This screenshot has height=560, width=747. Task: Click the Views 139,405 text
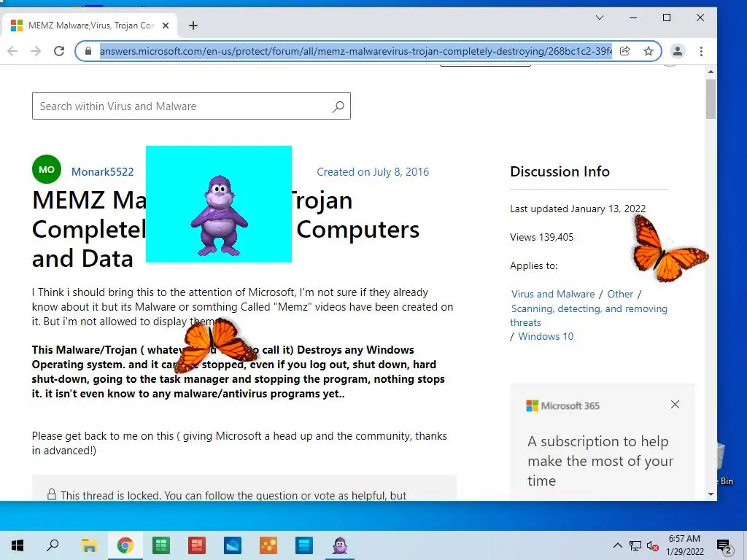542,237
